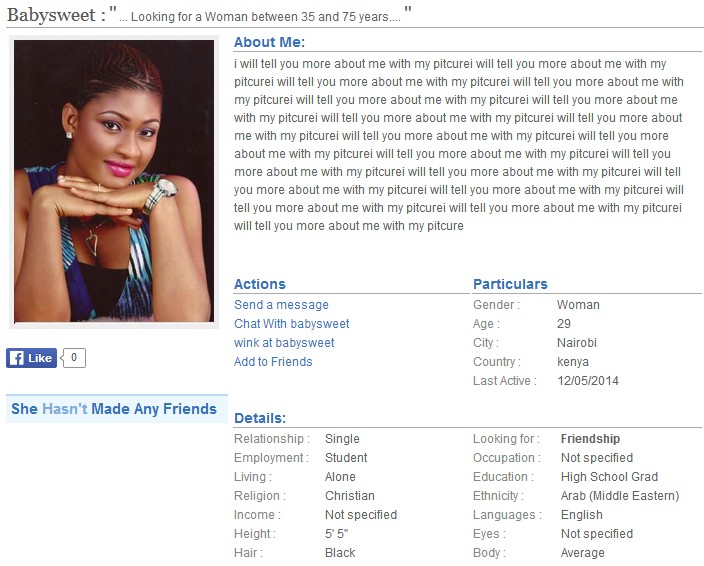This screenshot has width=704, height=566.
Task: Click Living value Alone
Action: 340,477
